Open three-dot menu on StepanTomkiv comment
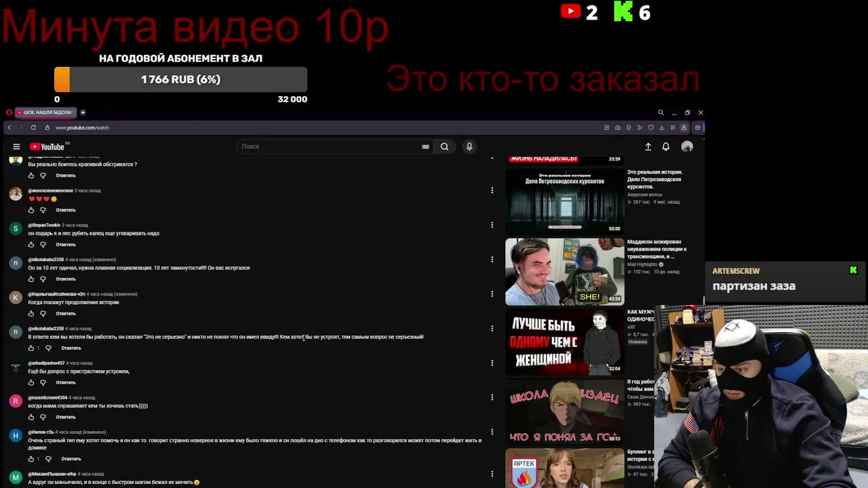The width and height of the screenshot is (868, 488). 492,225
